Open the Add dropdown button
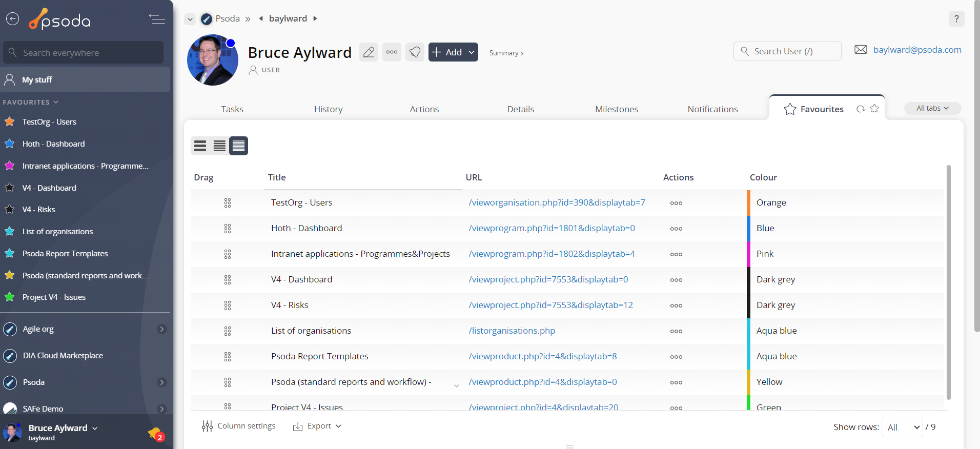 click(453, 52)
